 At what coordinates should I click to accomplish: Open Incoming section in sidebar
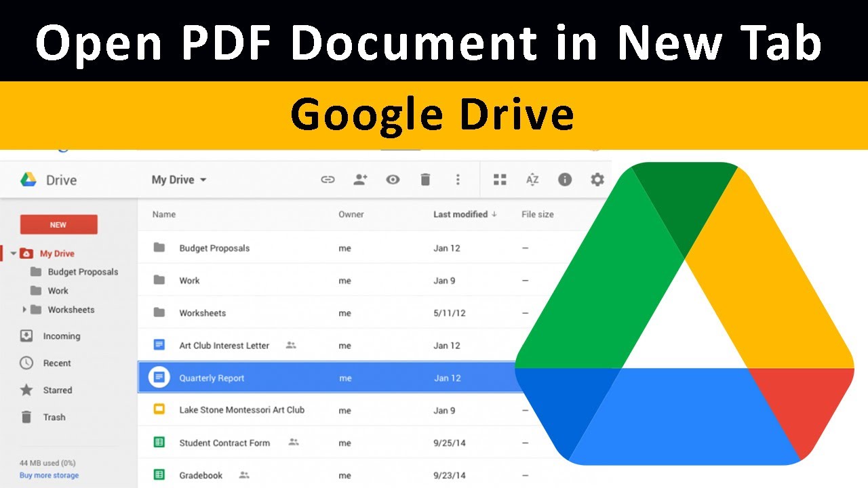[61, 336]
